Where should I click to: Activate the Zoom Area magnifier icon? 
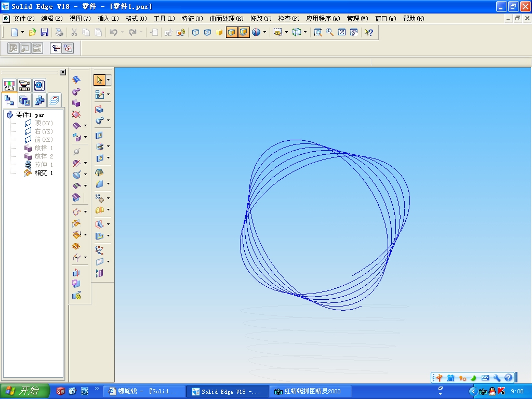[x=317, y=32]
